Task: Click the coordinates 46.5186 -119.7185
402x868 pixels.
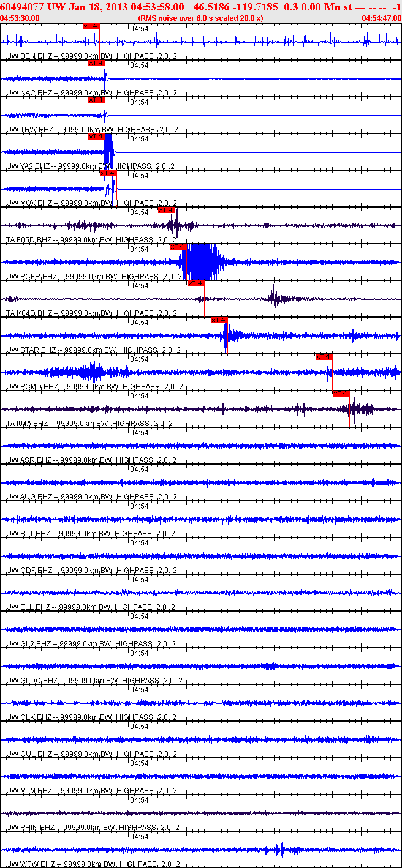Action: pyautogui.click(x=236, y=7)
